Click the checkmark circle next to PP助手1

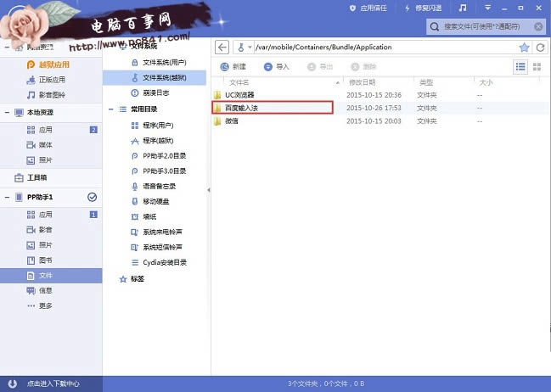(x=92, y=197)
